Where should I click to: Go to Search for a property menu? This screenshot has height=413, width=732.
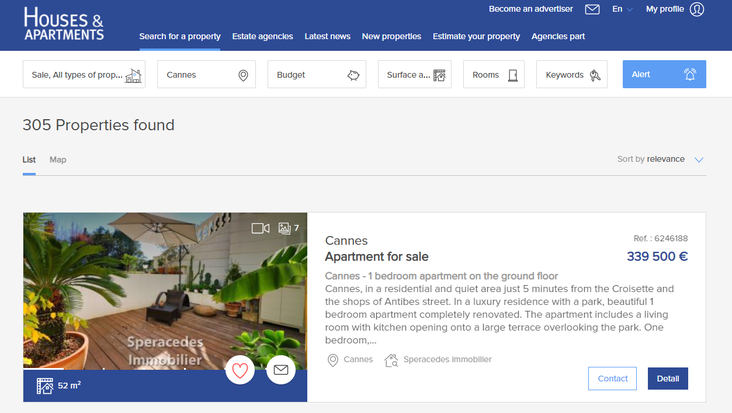click(180, 36)
